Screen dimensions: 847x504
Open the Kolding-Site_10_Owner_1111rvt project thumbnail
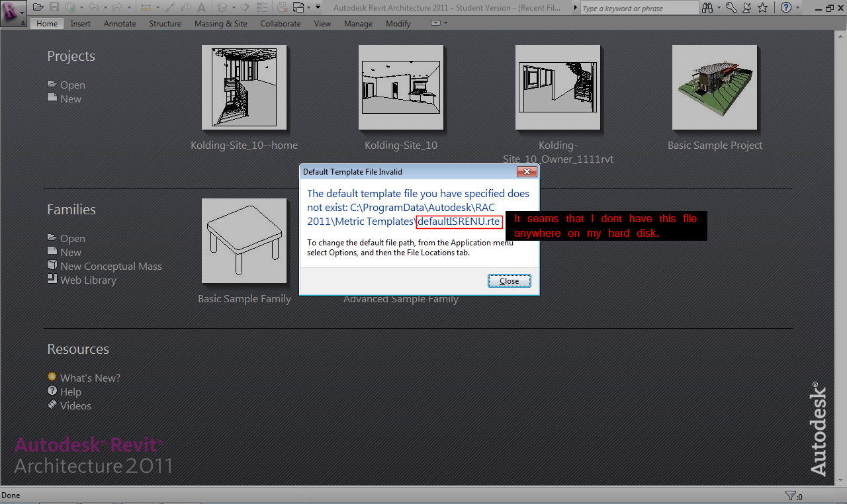[x=558, y=87]
